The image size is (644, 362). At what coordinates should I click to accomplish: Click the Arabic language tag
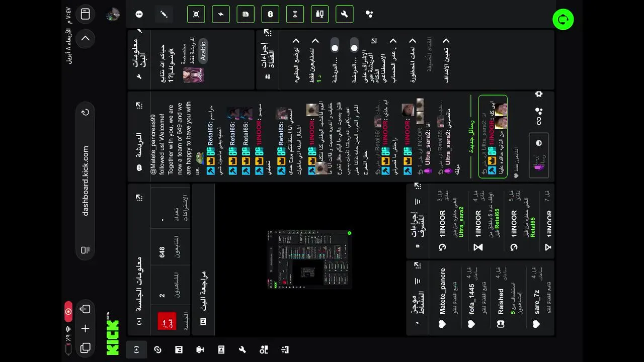[x=203, y=51]
